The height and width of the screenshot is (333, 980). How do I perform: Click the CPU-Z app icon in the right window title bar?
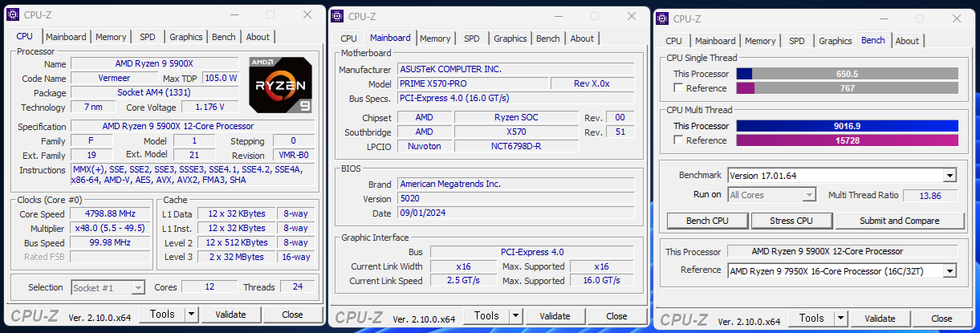[x=662, y=18]
